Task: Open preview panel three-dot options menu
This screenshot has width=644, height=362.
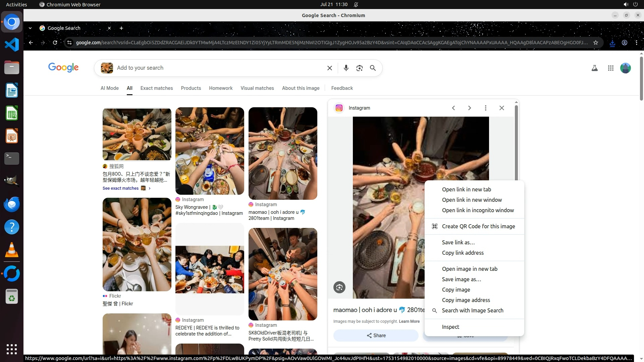Action: point(485,108)
